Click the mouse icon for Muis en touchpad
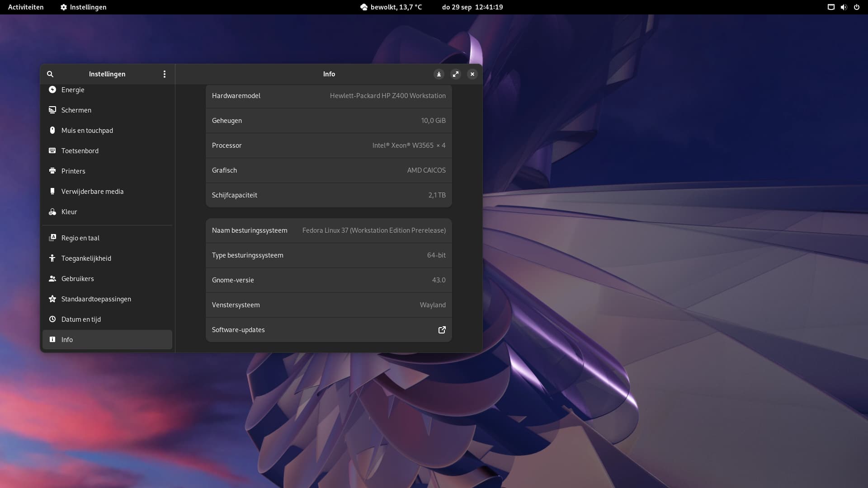Viewport: 868px width, 488px height. coord(52,130)
